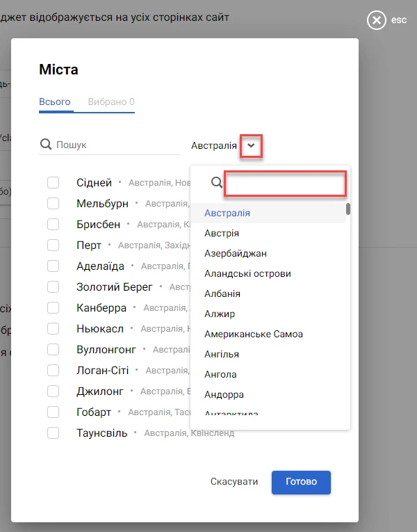417x532 pixels.
Task: Tick the Золотий Берег checkbox
Action: click(x=54, y=287)
